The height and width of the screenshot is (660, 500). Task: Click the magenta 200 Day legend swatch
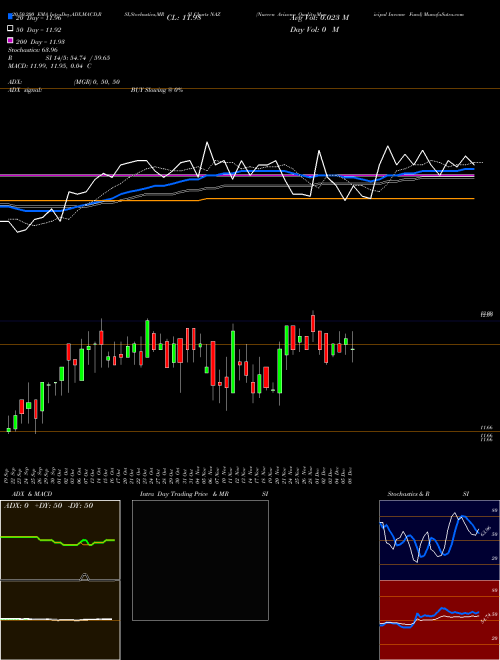click(x=10, y=40)
